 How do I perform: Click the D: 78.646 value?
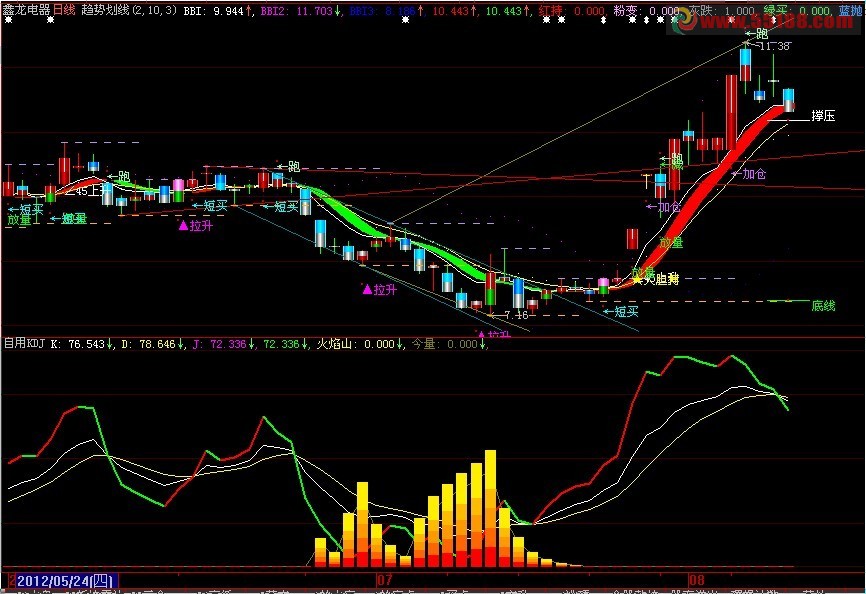152,344
